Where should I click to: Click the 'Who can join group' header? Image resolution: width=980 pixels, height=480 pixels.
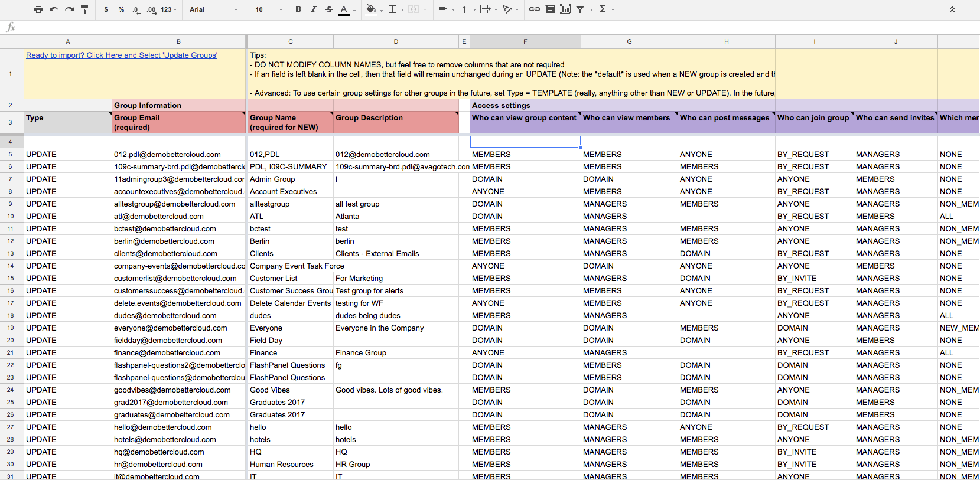(x=815, y=122)
